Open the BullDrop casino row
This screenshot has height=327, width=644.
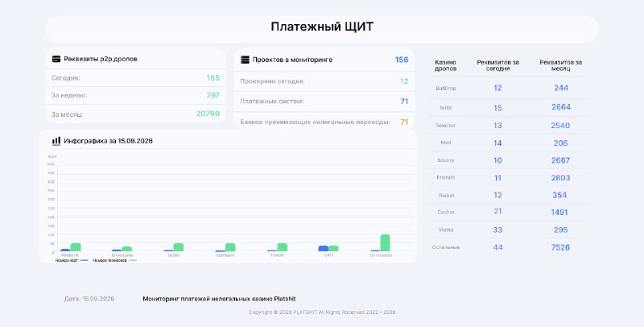pyautogui.click(x=509, y=89)
